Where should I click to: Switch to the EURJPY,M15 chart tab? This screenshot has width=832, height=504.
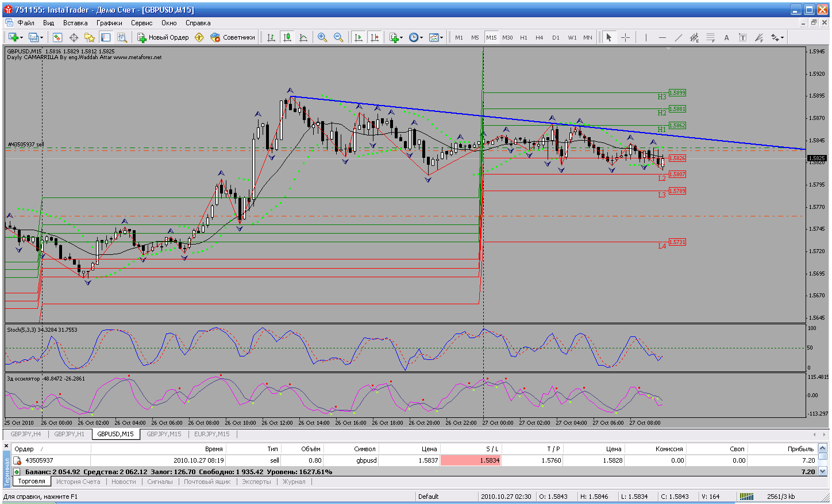(x=211, y=434)
